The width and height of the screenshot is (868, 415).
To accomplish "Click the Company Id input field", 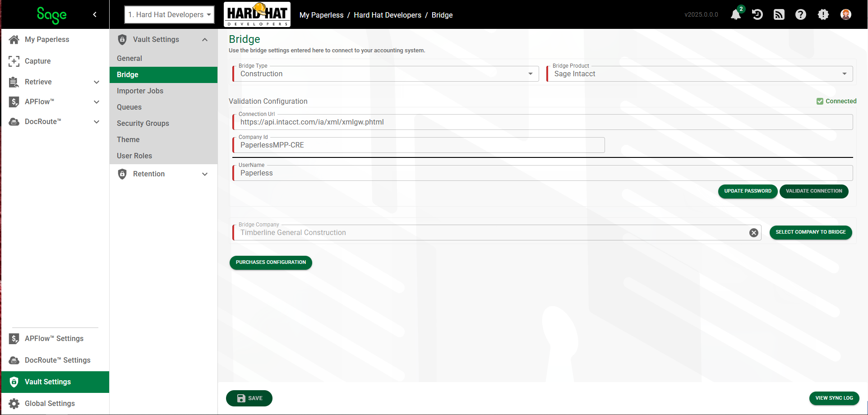I will click(419, 145).
